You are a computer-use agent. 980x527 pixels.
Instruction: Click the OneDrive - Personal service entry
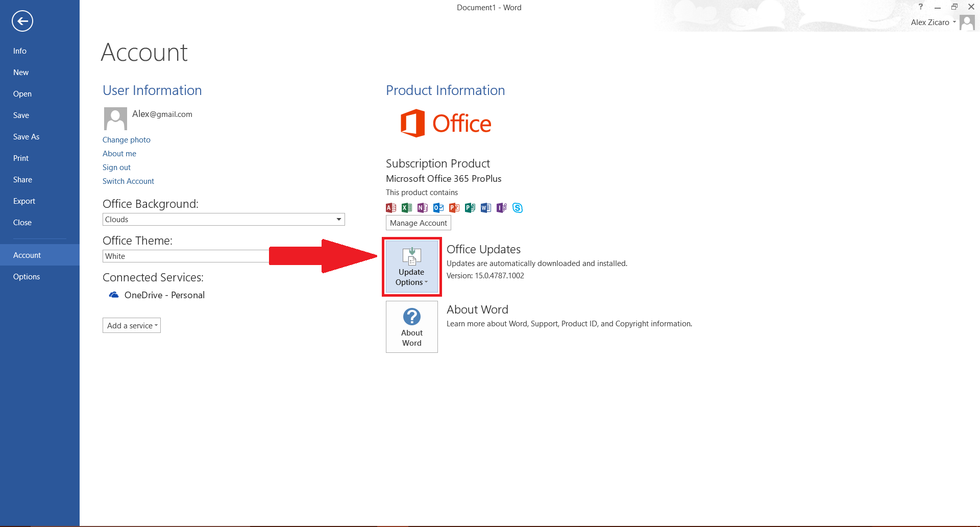tap(157, 295)
